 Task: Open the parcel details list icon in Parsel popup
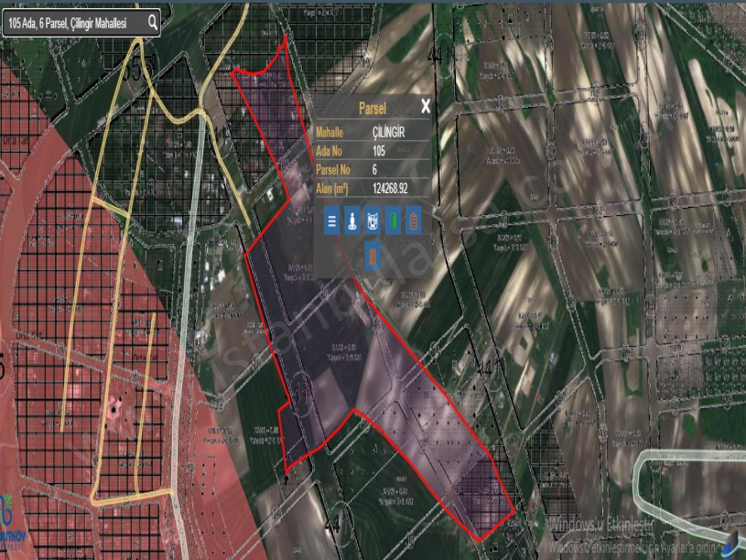click(331, 220)
